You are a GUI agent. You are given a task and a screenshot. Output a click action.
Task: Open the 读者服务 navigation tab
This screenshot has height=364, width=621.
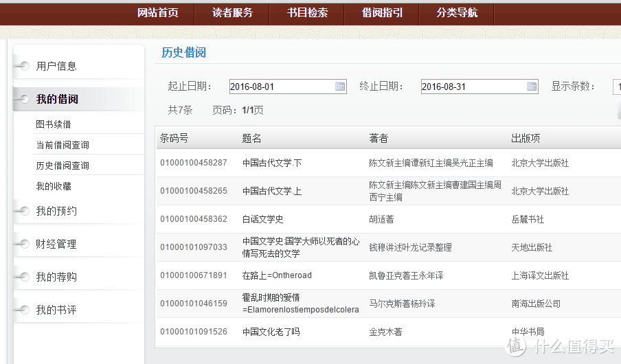point(232,12)
